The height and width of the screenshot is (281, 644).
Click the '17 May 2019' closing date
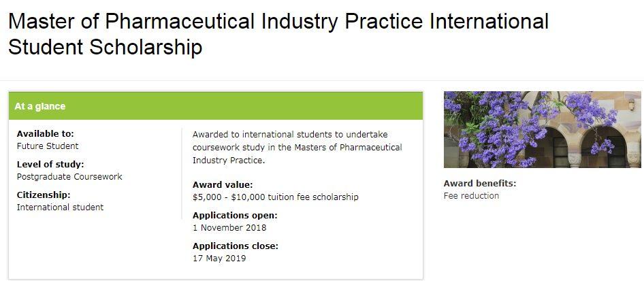(x=219, y=258)
